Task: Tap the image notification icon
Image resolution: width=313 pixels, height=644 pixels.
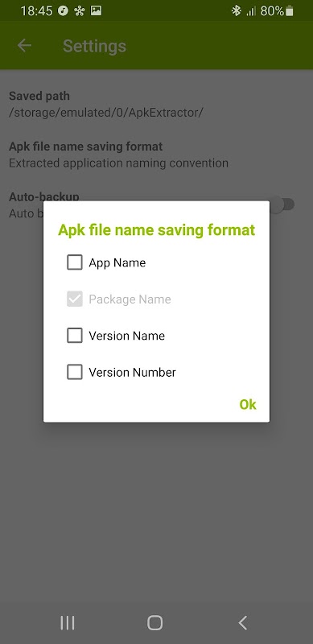Action: 96,10
